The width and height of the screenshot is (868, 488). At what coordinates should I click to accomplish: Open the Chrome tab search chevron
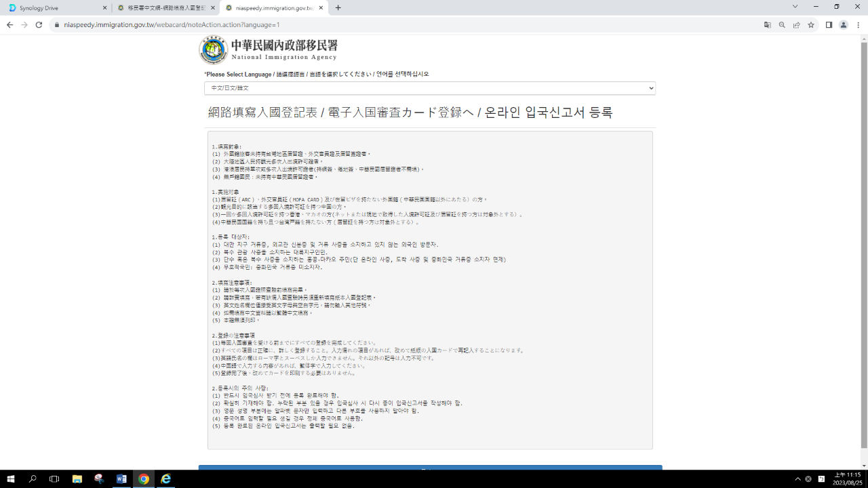point(795,7)
